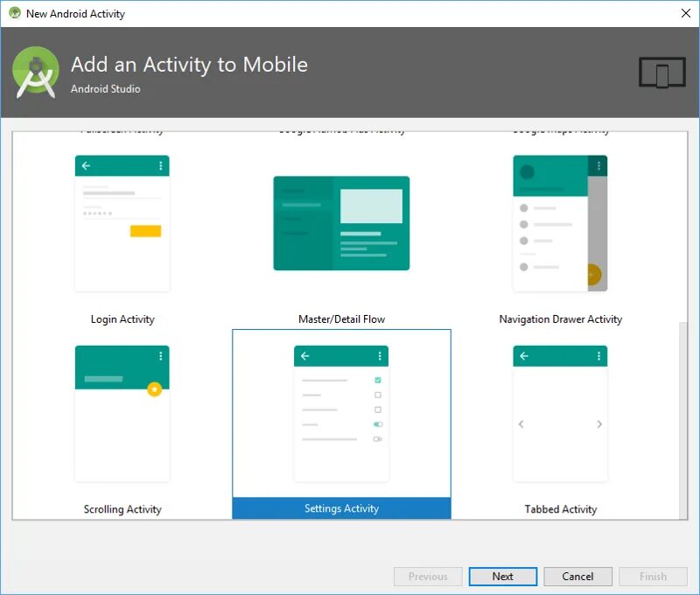
Task: Pick the Navigation Drawer Activity thumbnail
Action: pyautogui.click(x=560, y=224)
